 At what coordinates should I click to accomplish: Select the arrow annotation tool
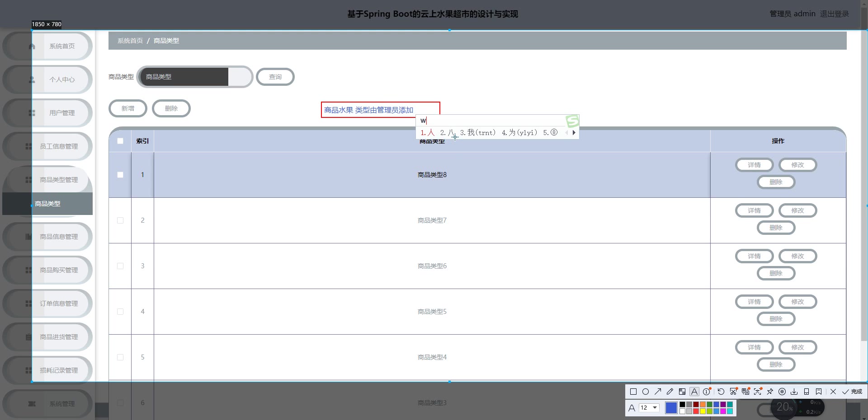coord(658,392)
